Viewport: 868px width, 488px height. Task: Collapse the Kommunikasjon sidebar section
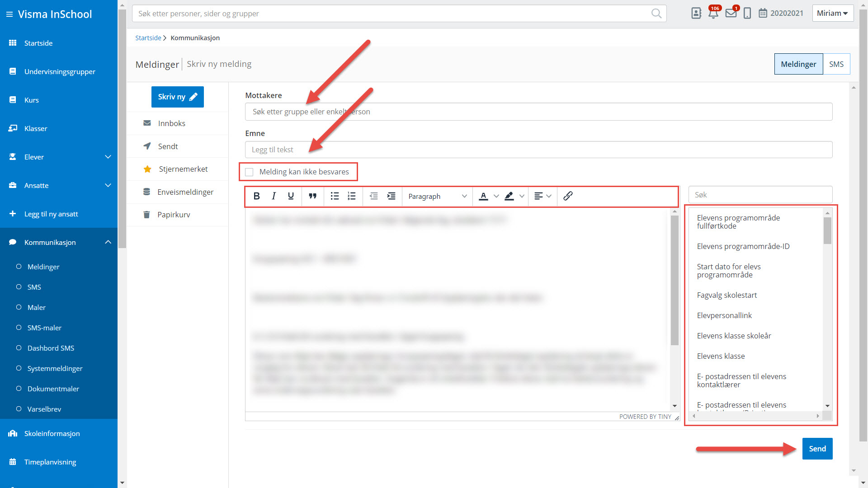tap(108, 242)
